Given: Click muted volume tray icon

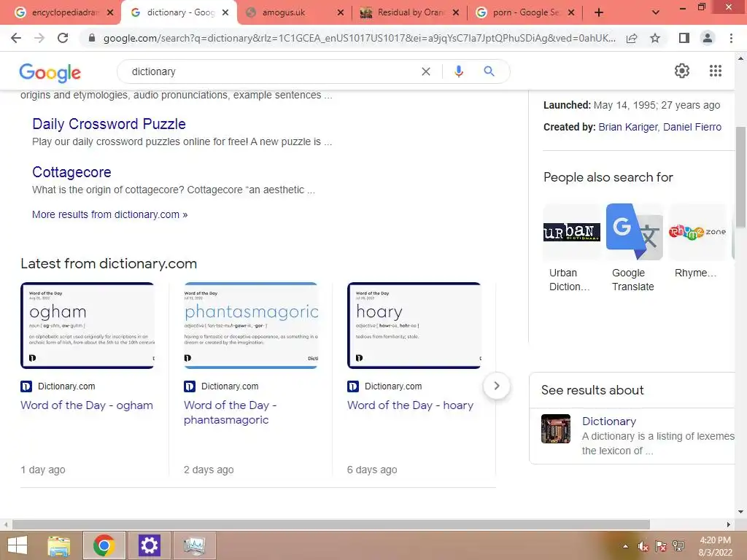Looking at the screenshot, I should [x=643, y=546].
